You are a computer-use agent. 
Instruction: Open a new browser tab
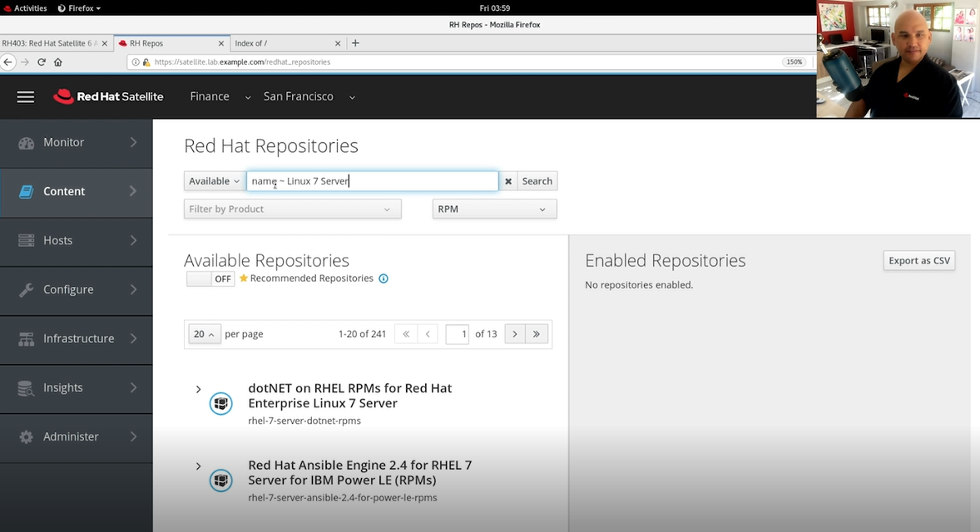(355, 43)
